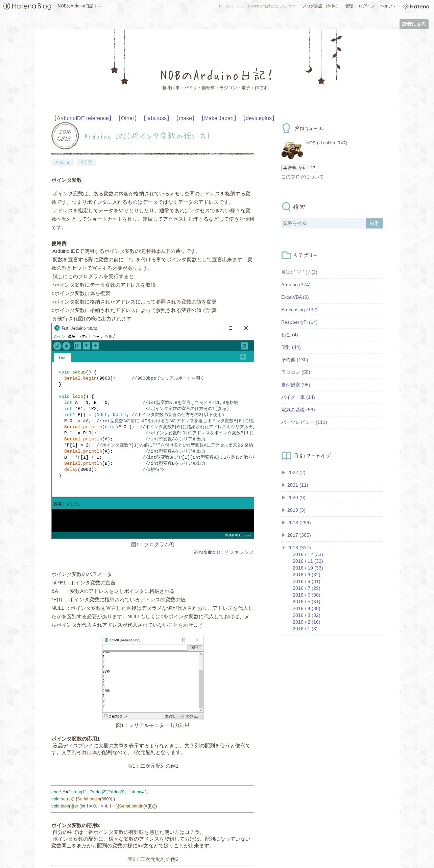Click the reader count 17 badge
The width and height of the screenshot is (434, 868).
(313, 168)
